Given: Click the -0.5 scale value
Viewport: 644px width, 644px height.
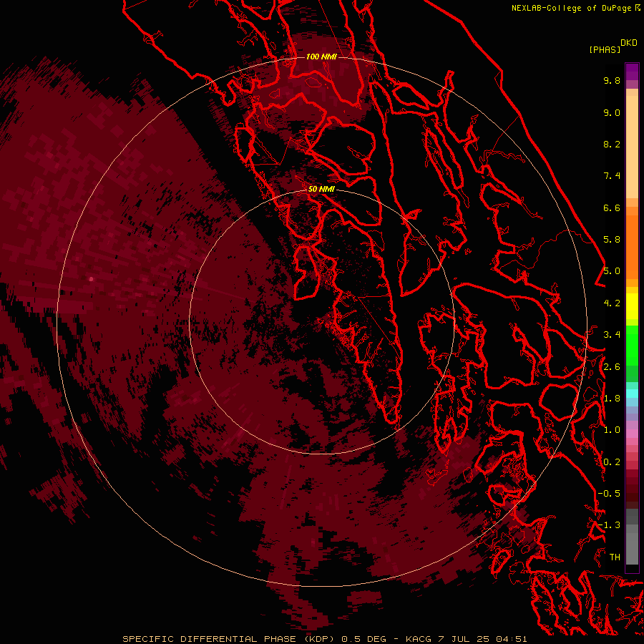Looking at the screenshot, I should tap(609, 494).
